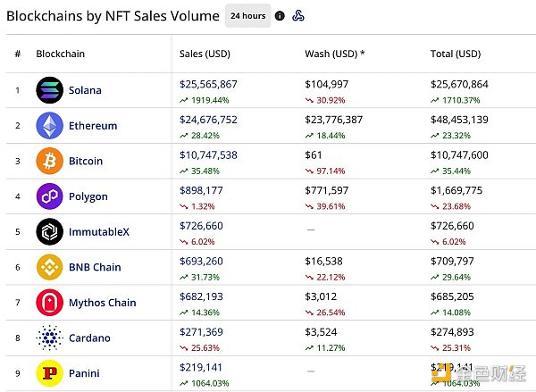Select Solana wash value $104,997
The width and height of the screenshot is (536, 392).
click(x=327, y=85)
